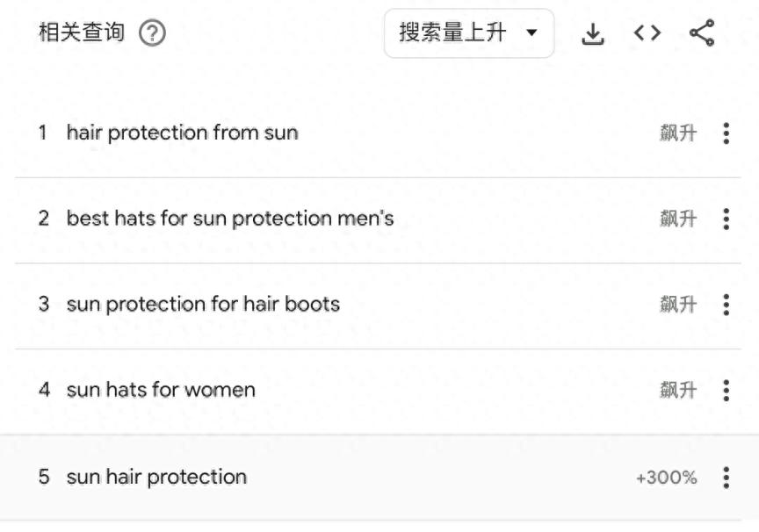Open the 'best hats for sun protection men's' query
The width and height of the screenshot is (759, 532).
[229, 219]
